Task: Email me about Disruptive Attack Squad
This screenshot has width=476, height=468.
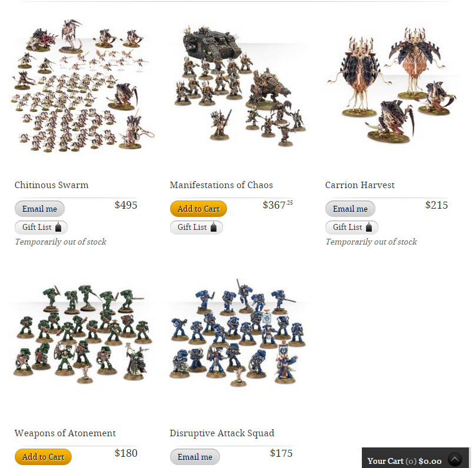Action: pyautogui.click(x=195, y=457)
